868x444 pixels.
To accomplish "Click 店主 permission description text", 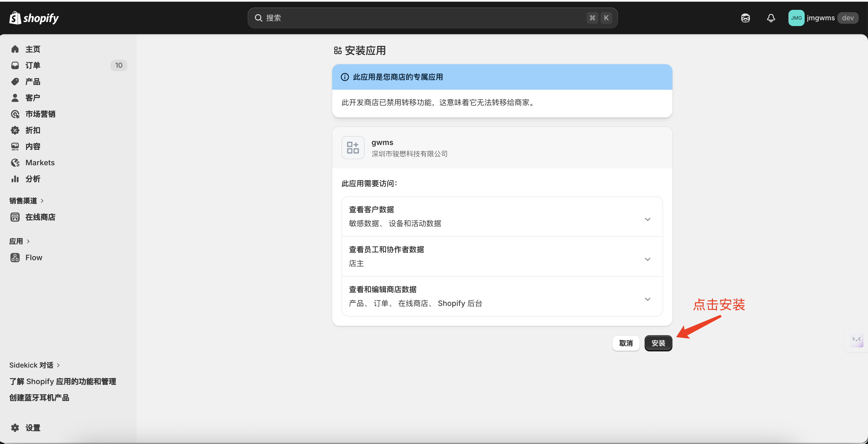I will pos(356,264).
